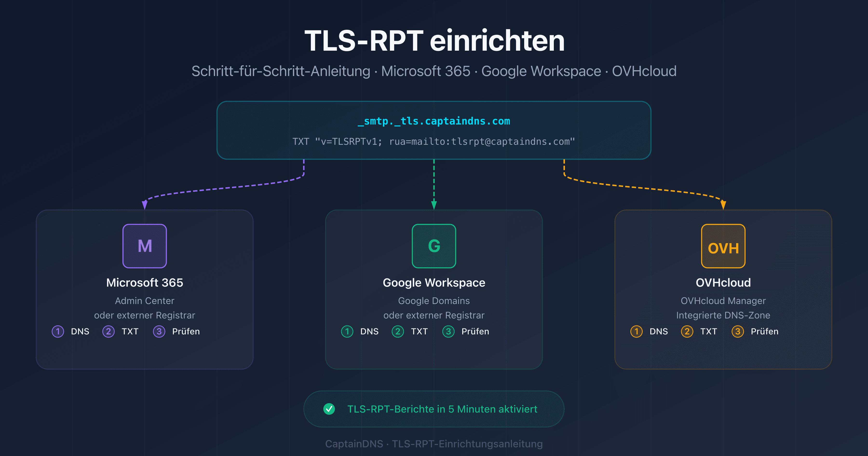Screen dimensions: 868x456
Task: Select the Google Workspace "G" icon
Action: click(434, 246)
